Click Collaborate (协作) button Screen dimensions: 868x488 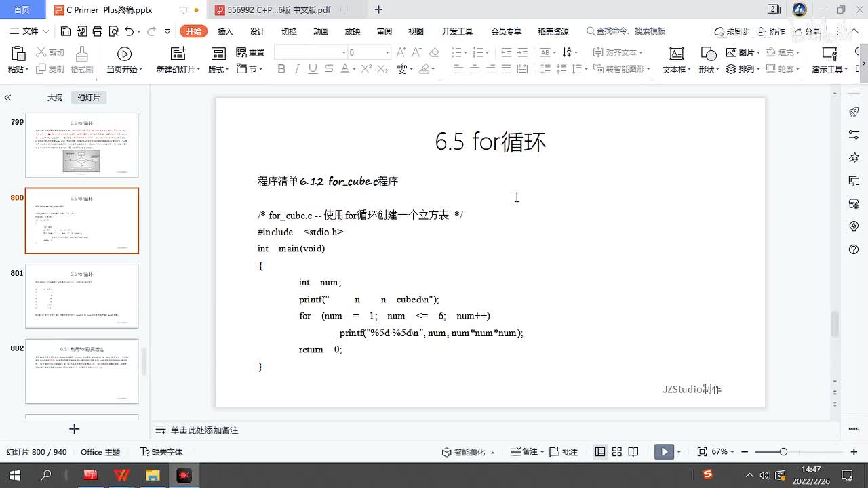(x=772, y=31)
